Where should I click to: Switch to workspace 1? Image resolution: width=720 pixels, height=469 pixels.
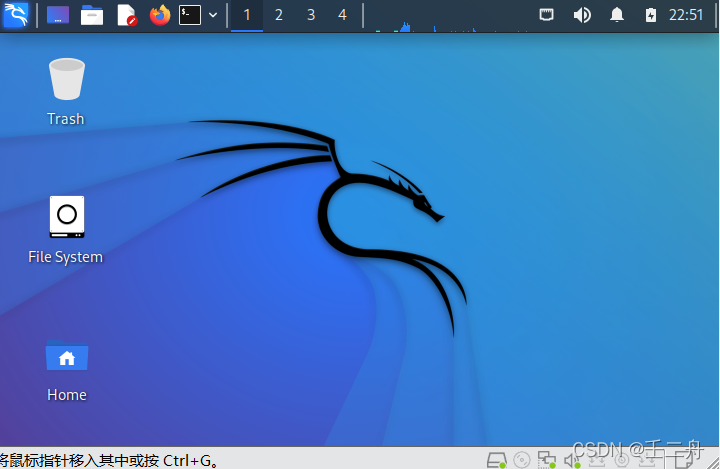click(247, 15)
